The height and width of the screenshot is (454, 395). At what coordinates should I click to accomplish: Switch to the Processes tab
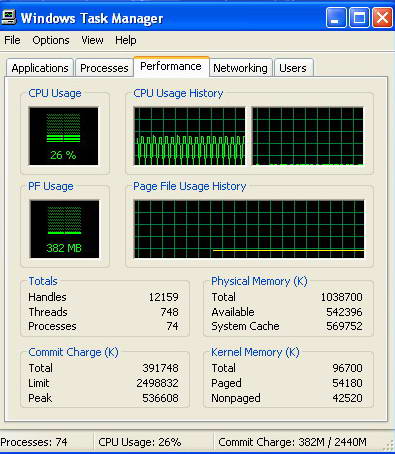pyautogui.click(x=104, y=68)
